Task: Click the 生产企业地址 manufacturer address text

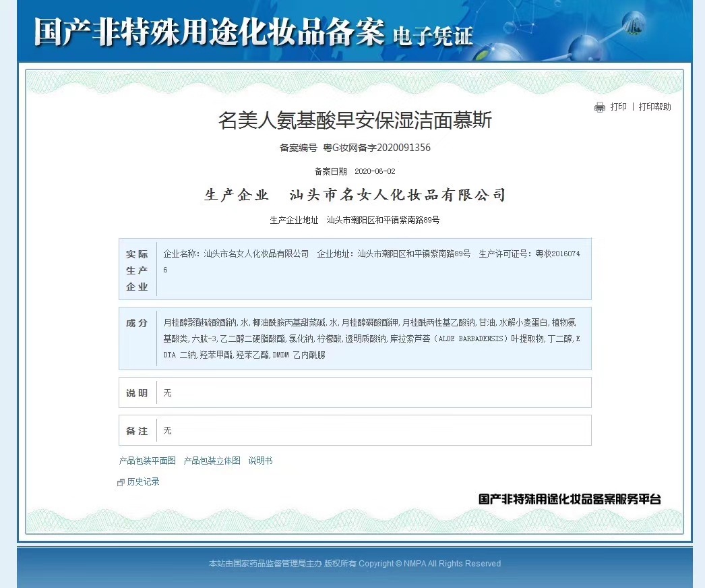Action: point(352,219)
